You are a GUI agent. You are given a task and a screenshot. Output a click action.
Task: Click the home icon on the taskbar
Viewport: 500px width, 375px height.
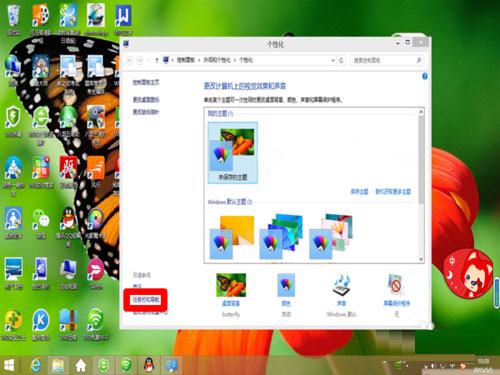pos(81,366)
